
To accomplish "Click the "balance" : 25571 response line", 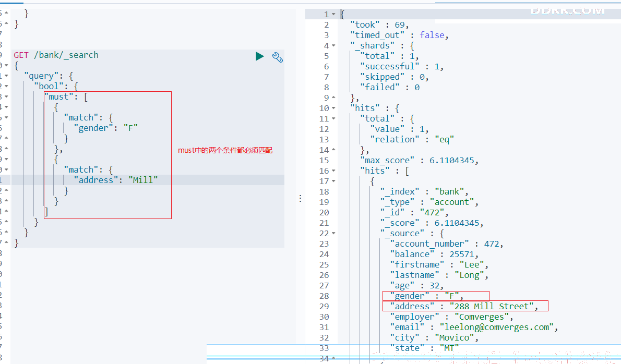I will click(x=434, y=254).
